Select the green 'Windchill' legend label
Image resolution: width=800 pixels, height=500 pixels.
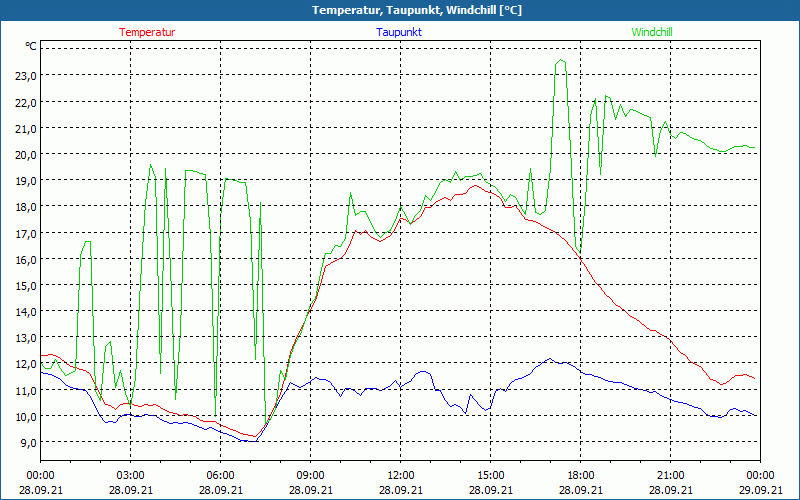click(652, 32)
